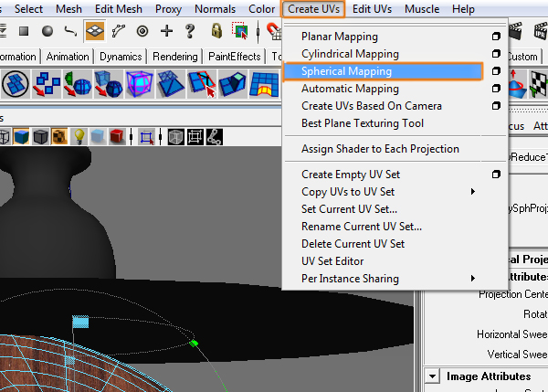Click the clapperboard render icon

(515, 31)
